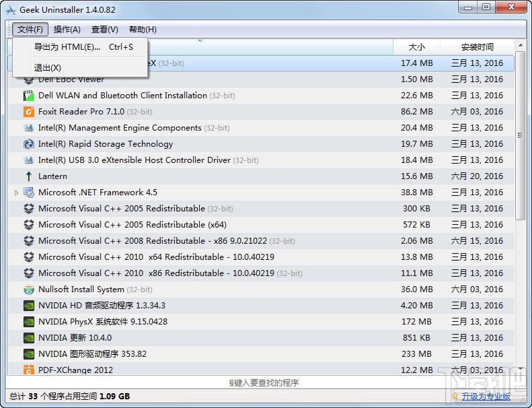This screenshot has height=408, width=532.
Task: Select NVIDIA 图形驱动程序 353.82 name
Action: 93,354
